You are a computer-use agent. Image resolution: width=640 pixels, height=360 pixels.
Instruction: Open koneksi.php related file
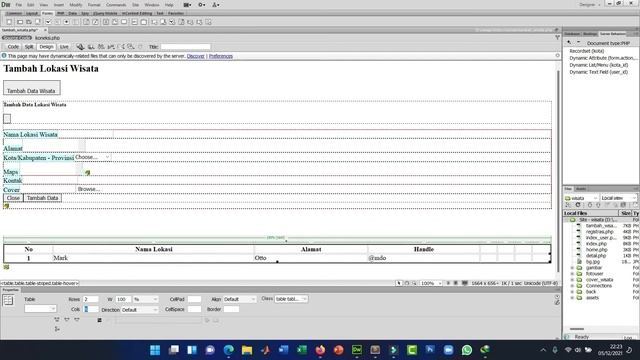click(47, 38)
